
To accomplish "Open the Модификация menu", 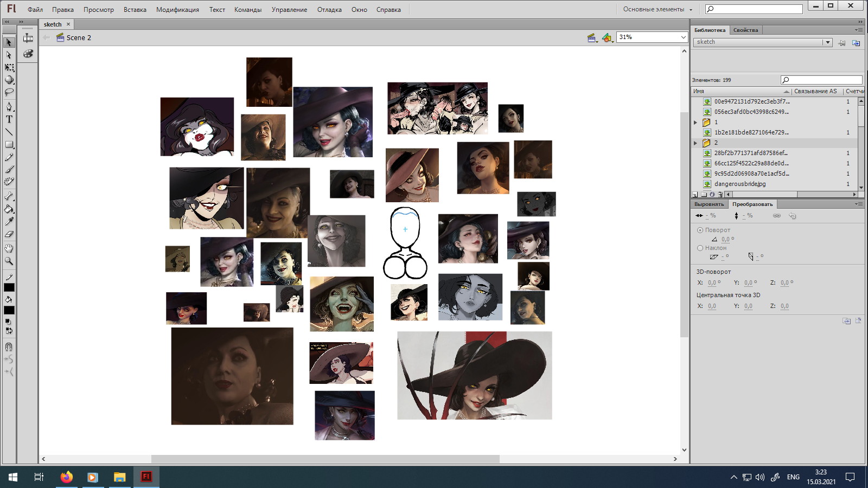I will [177, 10].
